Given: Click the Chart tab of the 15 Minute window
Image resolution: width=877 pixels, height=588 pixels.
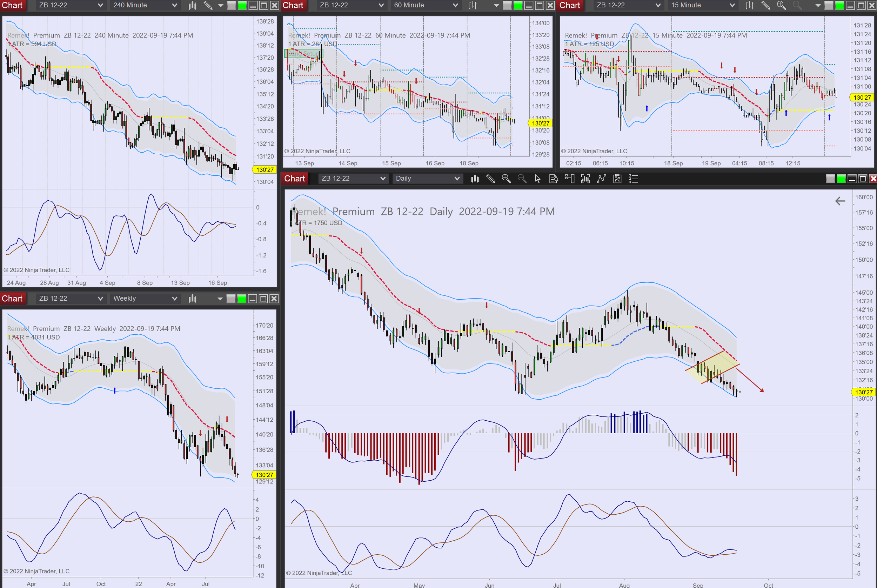Looking at the screenshot, I should tap(570, 5).
